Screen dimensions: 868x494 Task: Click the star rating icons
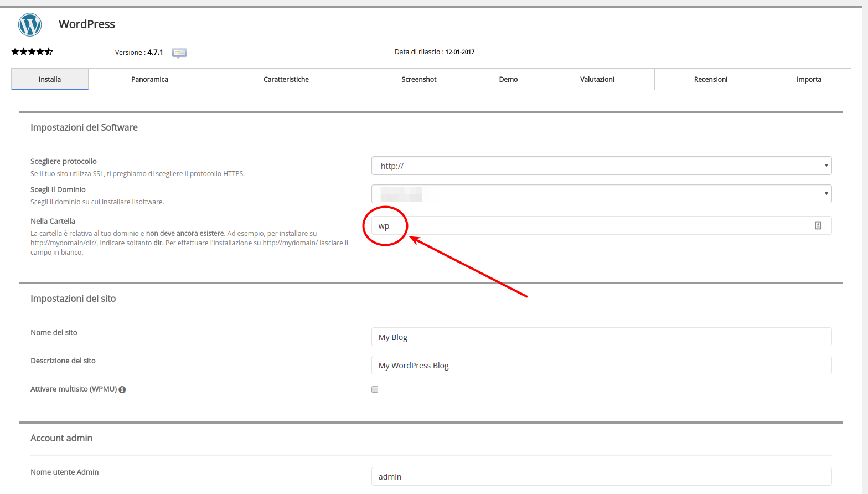32,52
